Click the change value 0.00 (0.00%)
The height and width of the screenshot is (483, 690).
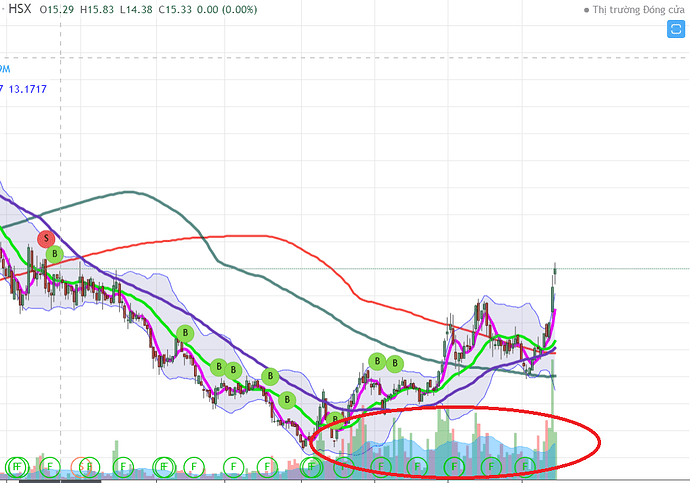pyautogui.click(x=227, y=9)
